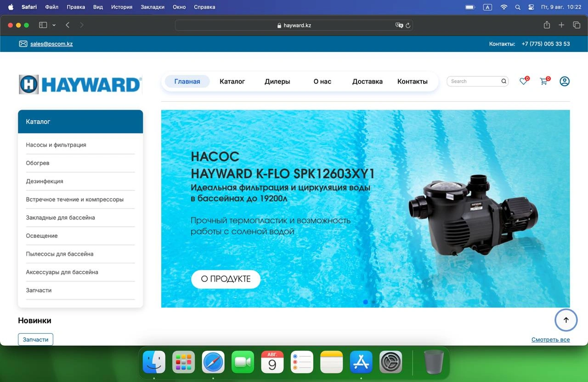
Task: Open Дезинфекция category
Action: point(45,181)
